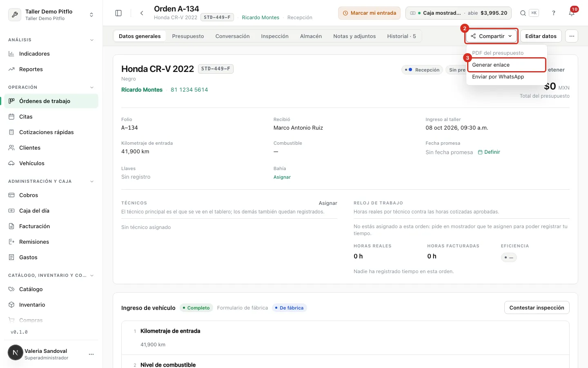Open the Compartir dropdown
The width and height of the screenshot is (588, 368).
point(492,36)
